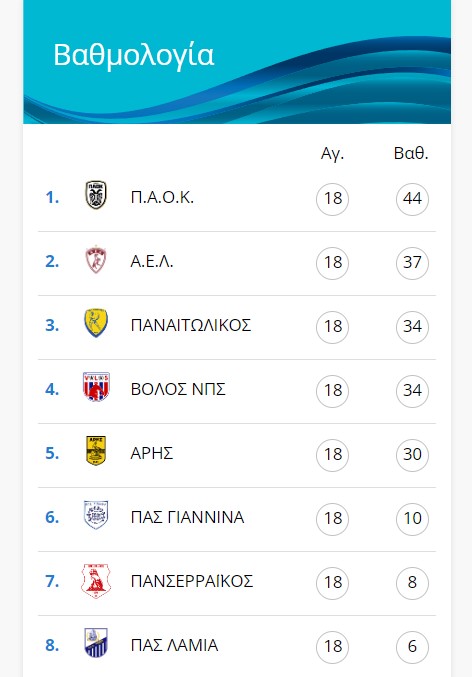Click the Βαθμολογία header title

(133, 56)
